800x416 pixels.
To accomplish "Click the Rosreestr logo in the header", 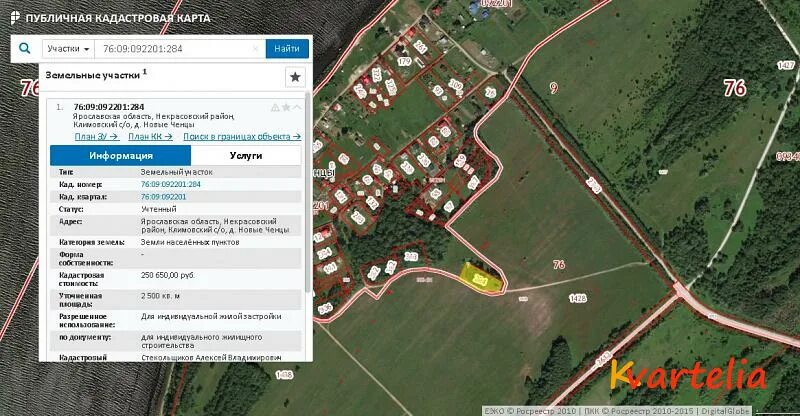I will point(15,18).
